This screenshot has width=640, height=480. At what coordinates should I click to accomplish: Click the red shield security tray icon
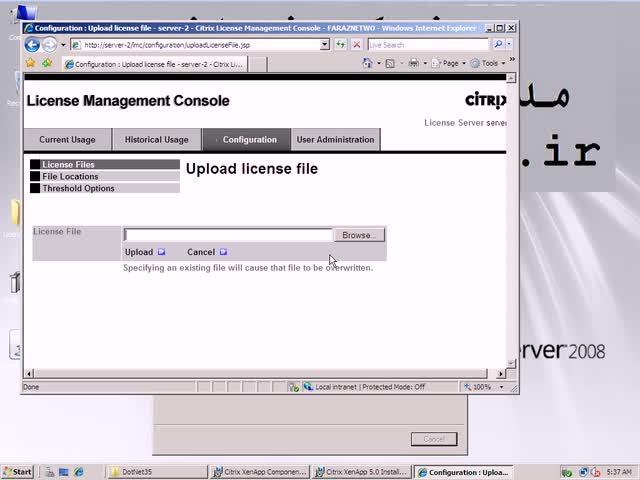tap(596, 473)
